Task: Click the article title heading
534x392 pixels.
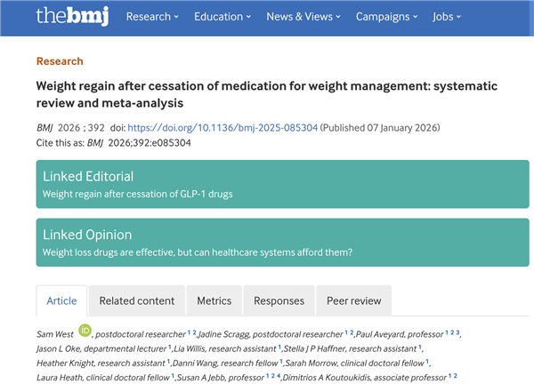Action: [267, 94]
